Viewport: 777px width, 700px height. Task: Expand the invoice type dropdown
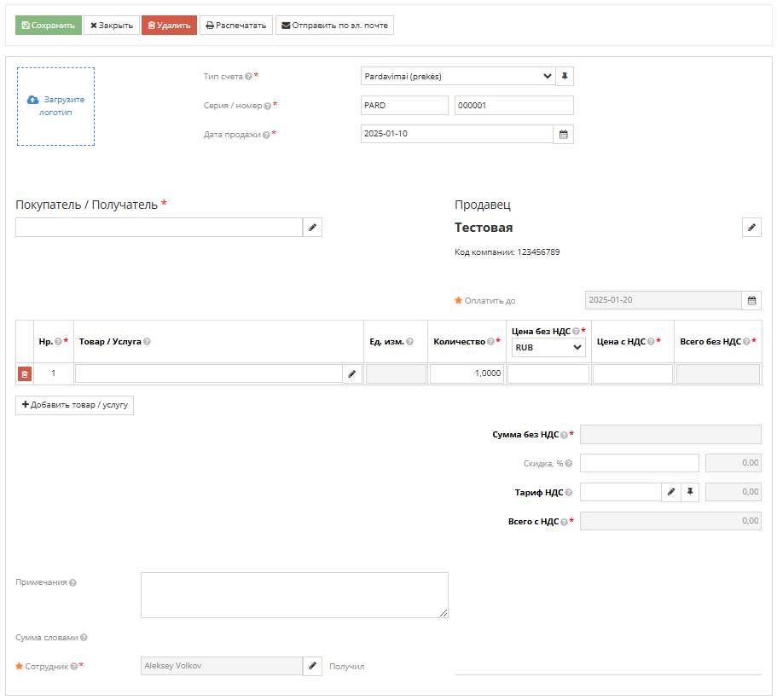click(x=457, y=76)
